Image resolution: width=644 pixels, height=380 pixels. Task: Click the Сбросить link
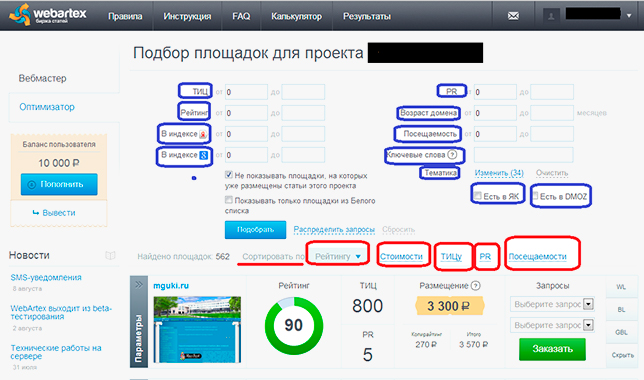tap(398, 229)
